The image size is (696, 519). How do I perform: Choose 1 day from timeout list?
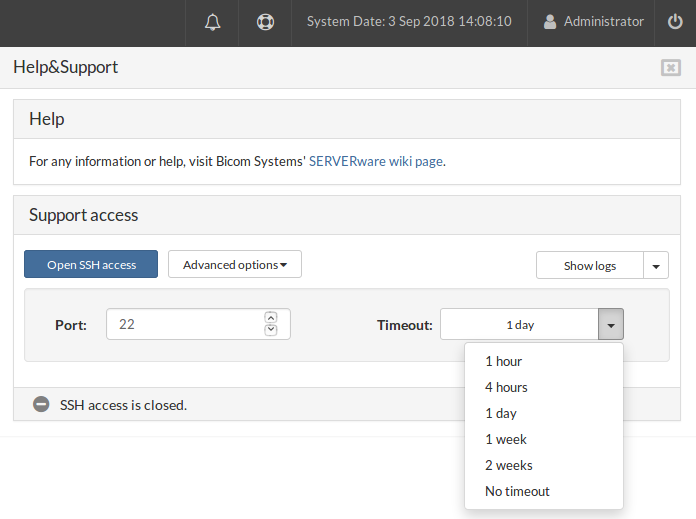click(501, 413)
